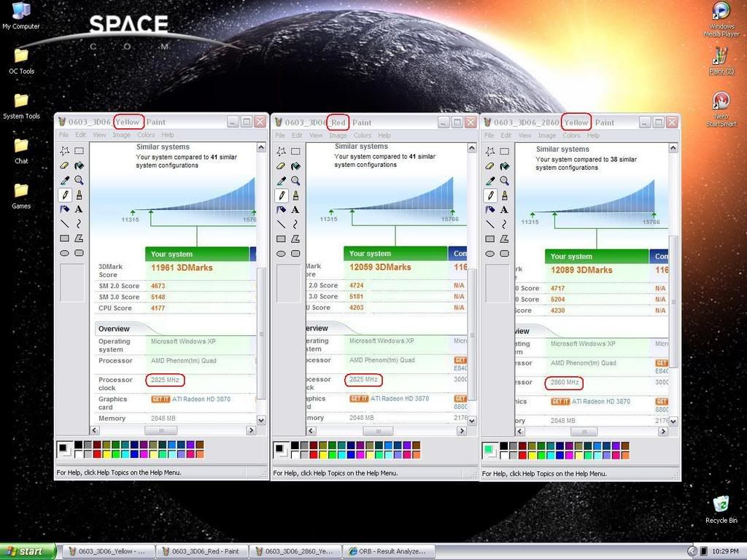Select Free-Form Select tool in the 0603_3D06_2860_Yellow window
The height and width of the screenshot is (560, 747).
pyautogui.click(x=490, y=152)
